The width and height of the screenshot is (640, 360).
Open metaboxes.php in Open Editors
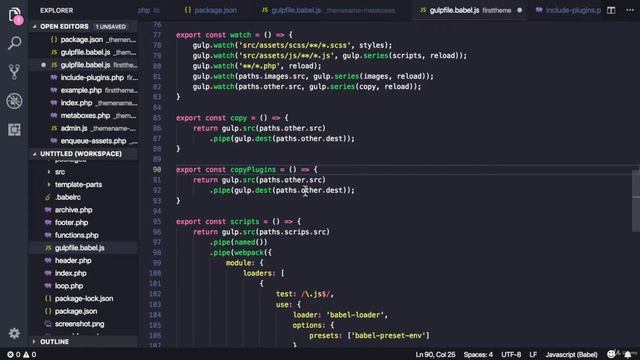(x=84, y=116)
